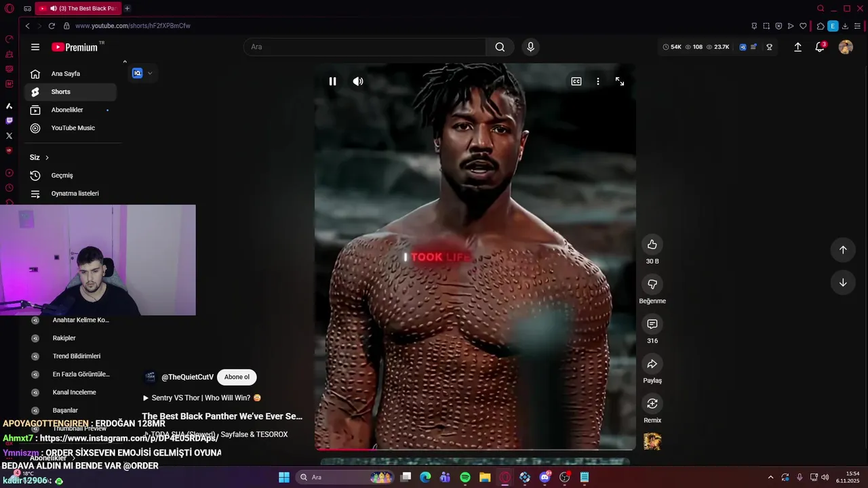Open account avatar menu
Viewport: 868px width, 488px height.
(x=846, y=47)
